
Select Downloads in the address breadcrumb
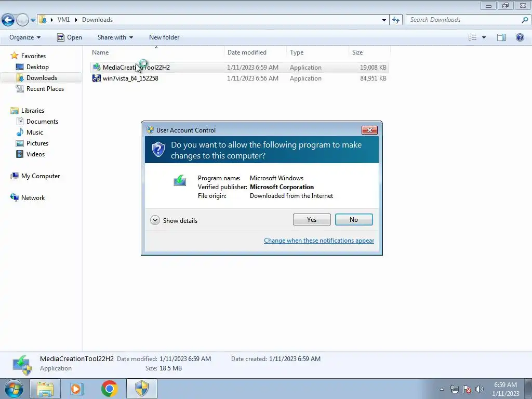(x=97, y=20)
